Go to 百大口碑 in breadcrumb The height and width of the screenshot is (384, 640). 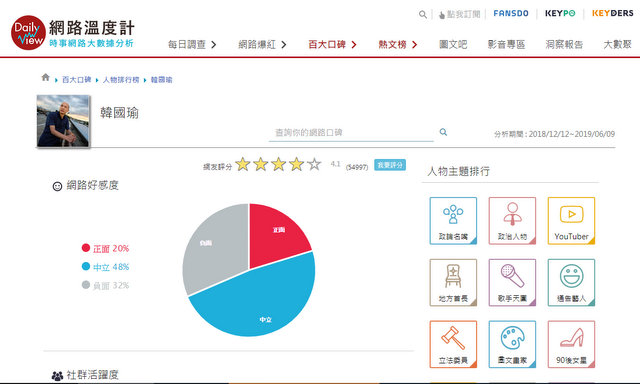[x=76, y=80]
